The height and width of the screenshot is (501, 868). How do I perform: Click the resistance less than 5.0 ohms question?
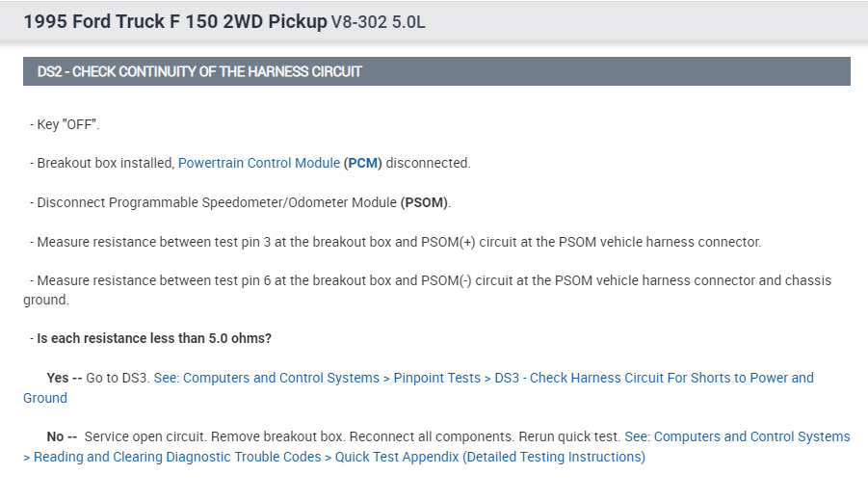coord(154,338)
